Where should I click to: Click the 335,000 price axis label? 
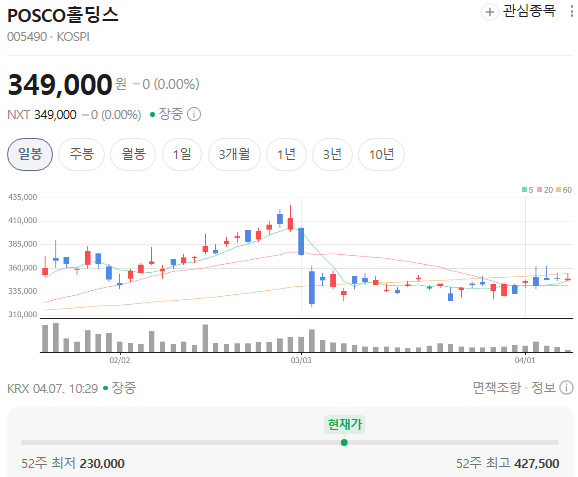pos(23,291)
